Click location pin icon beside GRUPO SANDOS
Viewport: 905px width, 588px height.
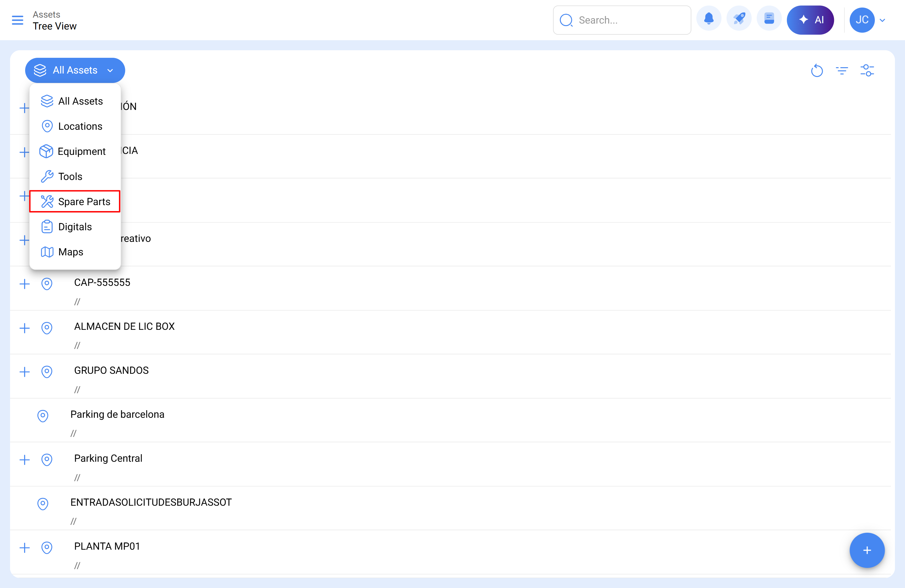click(x=47, y=371)
